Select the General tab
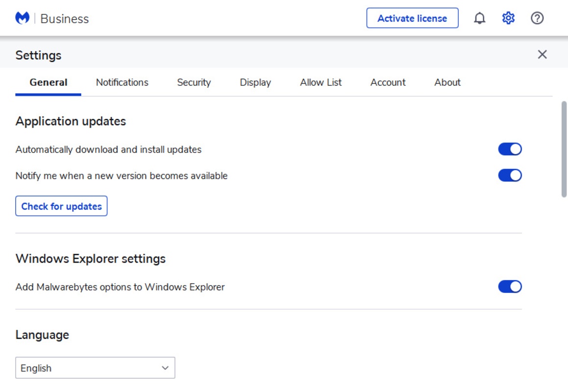Viewport: 568px width, 392px height. pyautogui.click(x=49, y=82)
